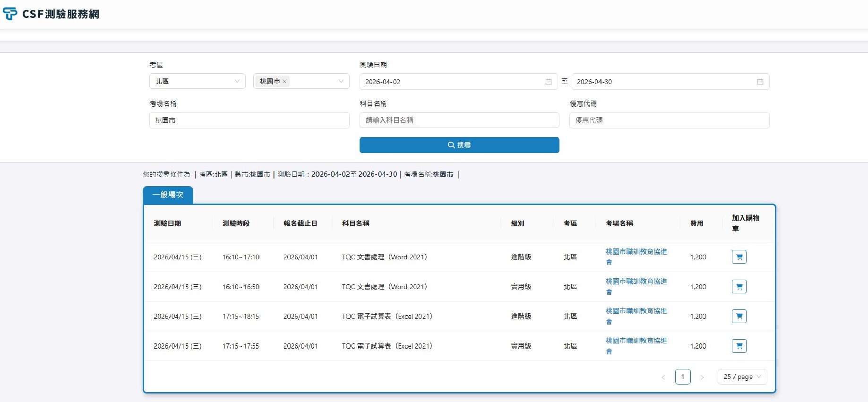The width and height of the screenshot is (868, 402).
Task: Go to page 1 in pagination
Action: (x=683, y=376)
